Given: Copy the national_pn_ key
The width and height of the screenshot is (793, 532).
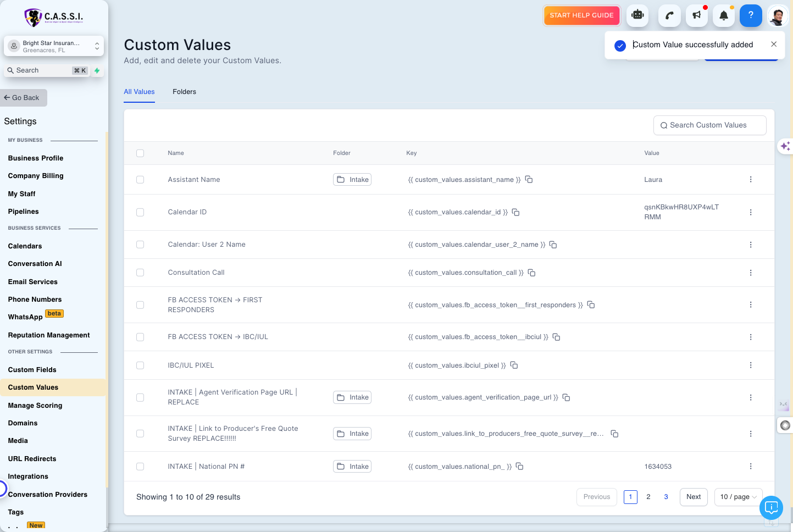Looking at the screenshot, I should click(x=519, y=466).
